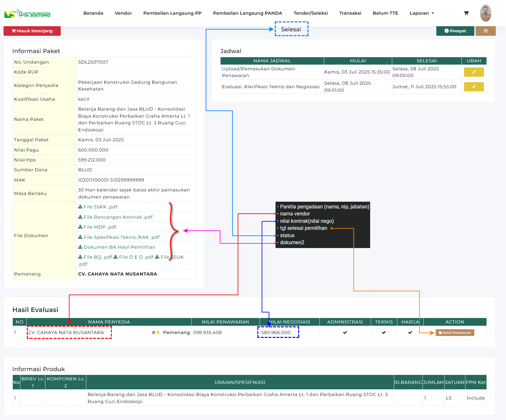
Task: Open the shopping cart icon
Action: click(466, 13)
